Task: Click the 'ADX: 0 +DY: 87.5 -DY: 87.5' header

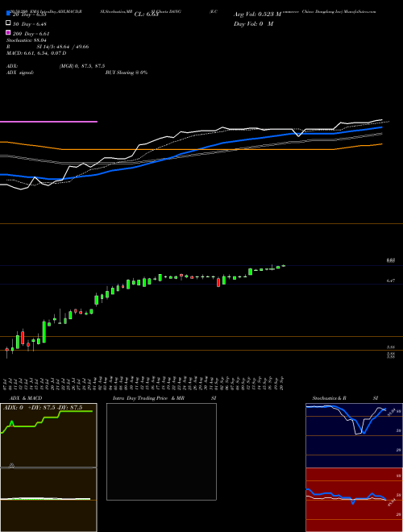Action: pyautogui.click(x=43, y=408)
